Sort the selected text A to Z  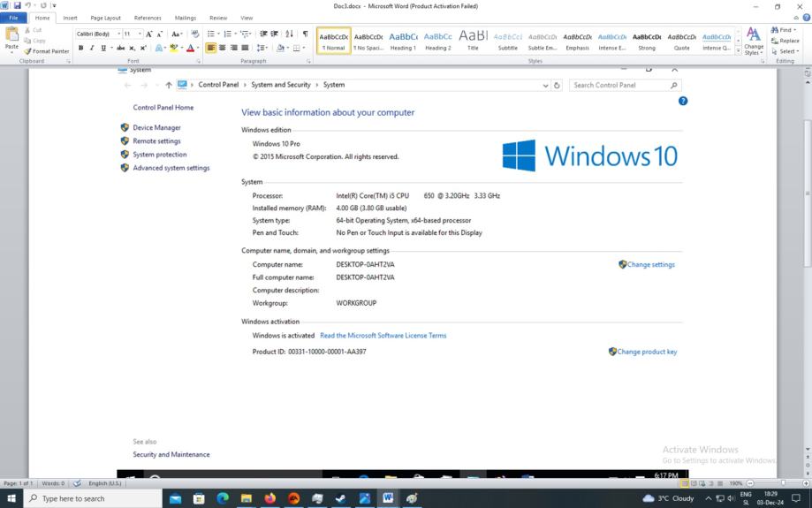(x=289, y=34)
